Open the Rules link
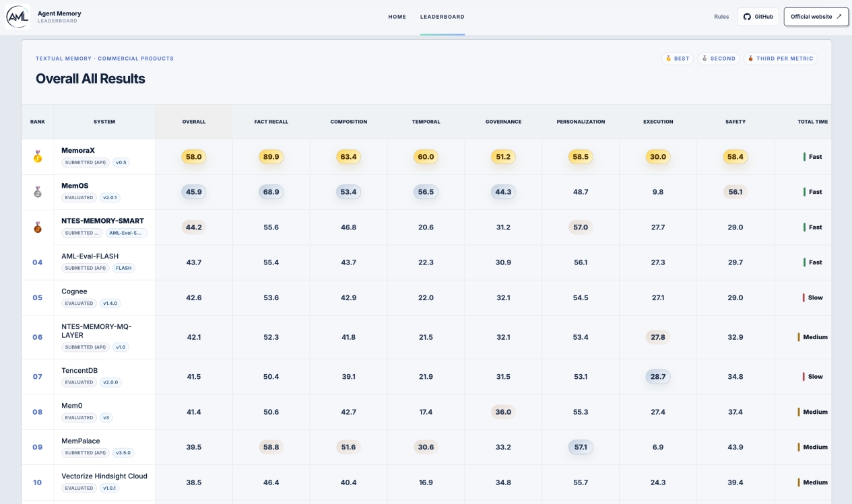This screenshot has width=852, height=504. point(721,17)
